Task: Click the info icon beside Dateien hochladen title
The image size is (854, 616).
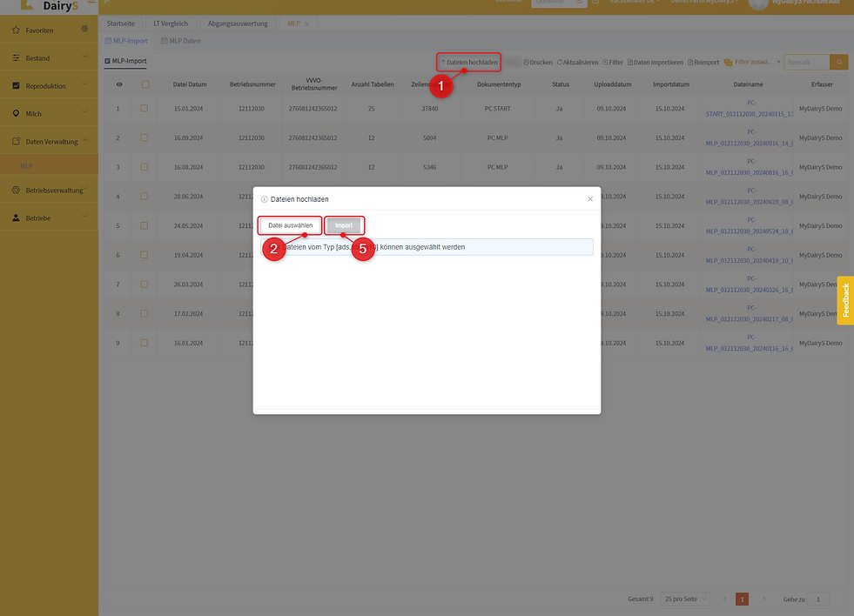Action: (x=264, y=199)
